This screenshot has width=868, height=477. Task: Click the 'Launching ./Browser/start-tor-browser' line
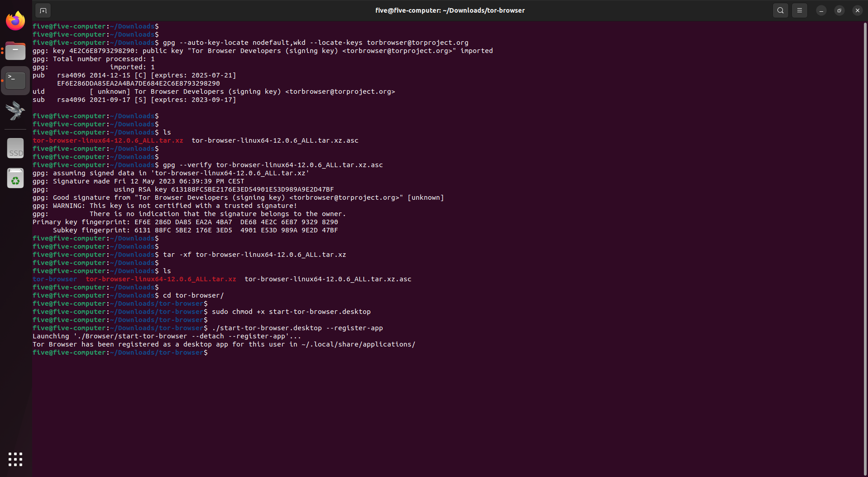coord(167,336)
